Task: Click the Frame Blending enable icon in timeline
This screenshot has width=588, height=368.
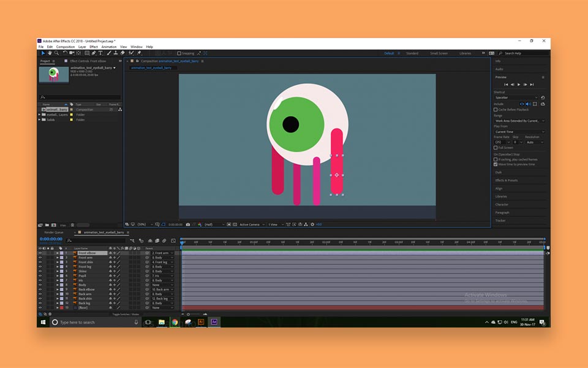Action: [x=157, y=240]
